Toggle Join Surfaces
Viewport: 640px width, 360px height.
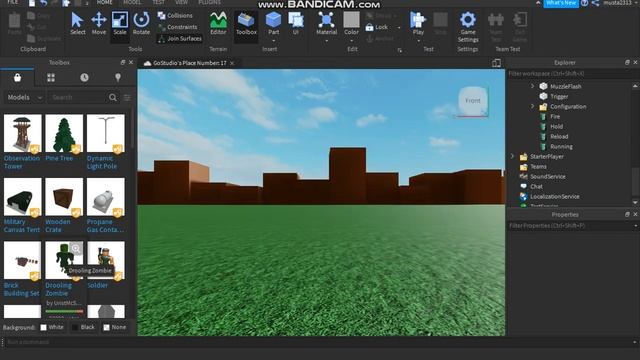180,38
